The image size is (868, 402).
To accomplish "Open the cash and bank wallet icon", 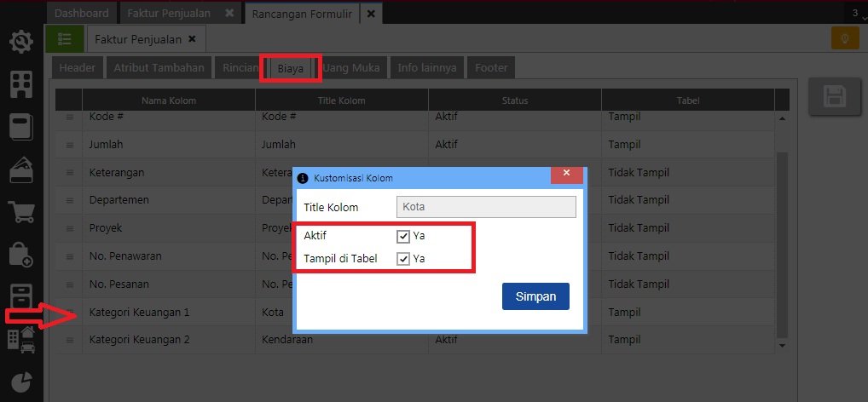I will pos(21,169).
